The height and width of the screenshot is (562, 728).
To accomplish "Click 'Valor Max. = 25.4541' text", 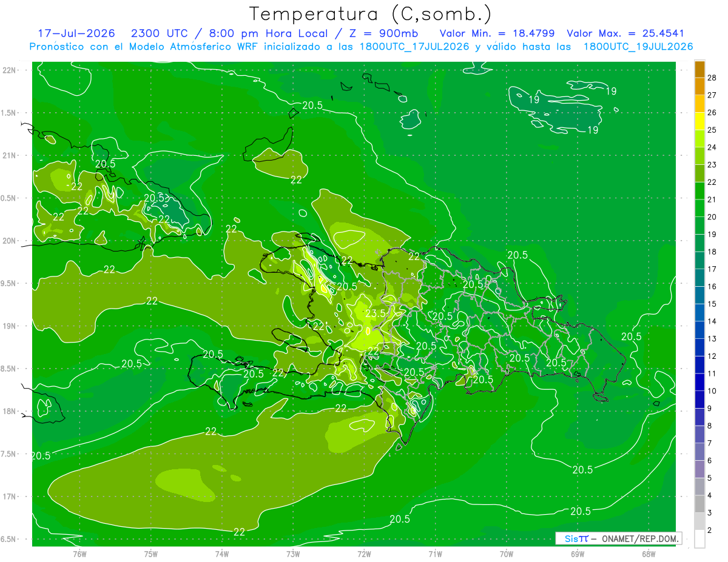I will 626,33.
